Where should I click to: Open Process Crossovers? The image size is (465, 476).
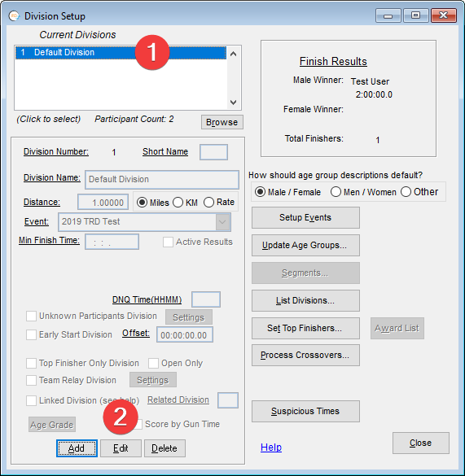pyautogui.click(x=305, y=356)
